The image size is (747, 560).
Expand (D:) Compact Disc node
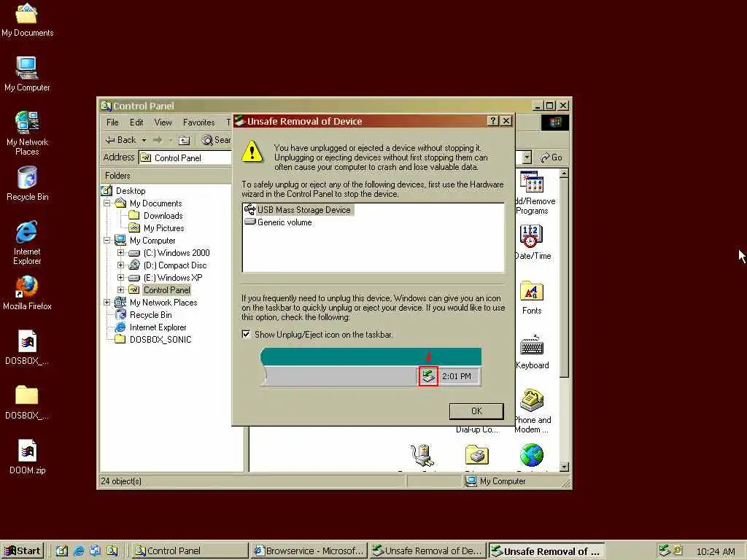pyautogui.click(x=120, y=265)
